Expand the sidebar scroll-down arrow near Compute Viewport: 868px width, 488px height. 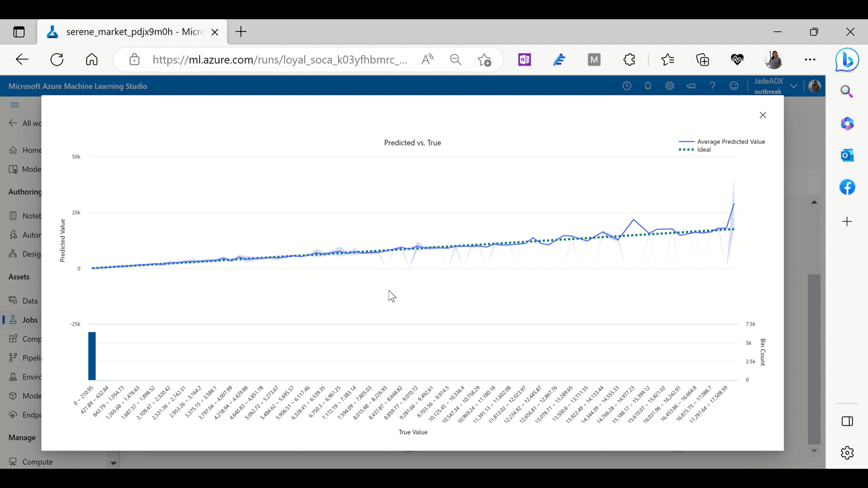click(x=113, y=463)
